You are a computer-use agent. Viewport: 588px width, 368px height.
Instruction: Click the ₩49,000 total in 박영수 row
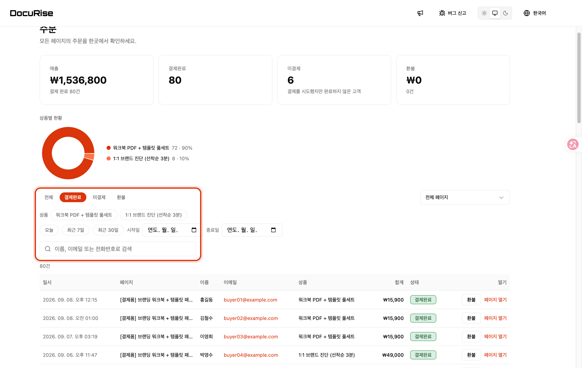point(393,355)
